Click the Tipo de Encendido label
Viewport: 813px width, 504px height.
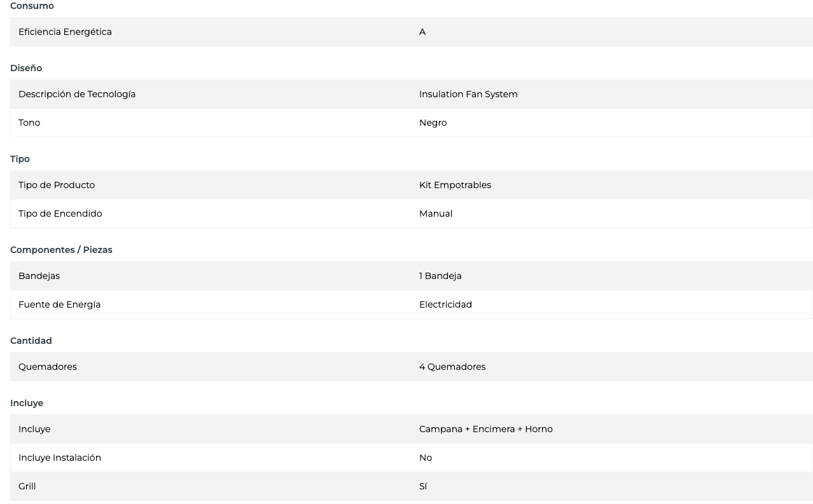[60, 214]
